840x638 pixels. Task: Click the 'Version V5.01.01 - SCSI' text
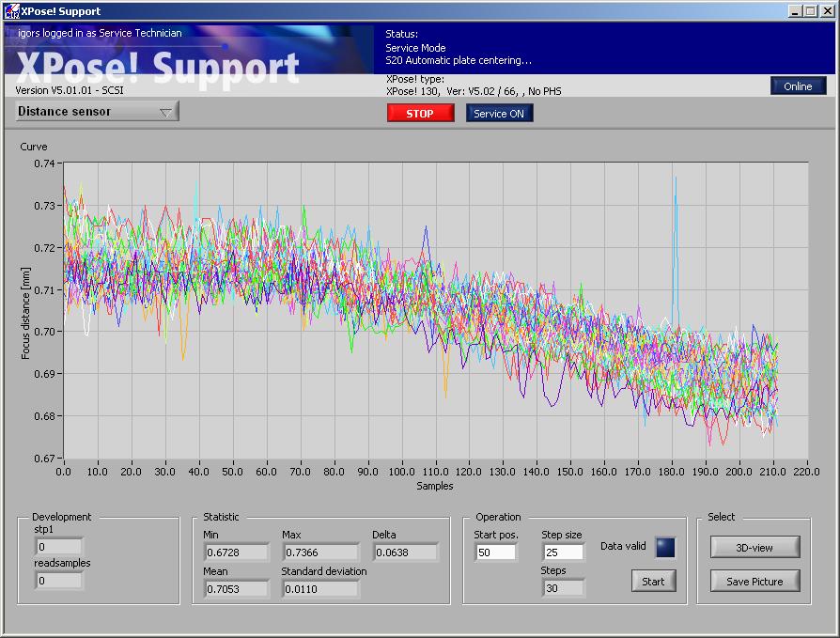(x=70, y=90)
